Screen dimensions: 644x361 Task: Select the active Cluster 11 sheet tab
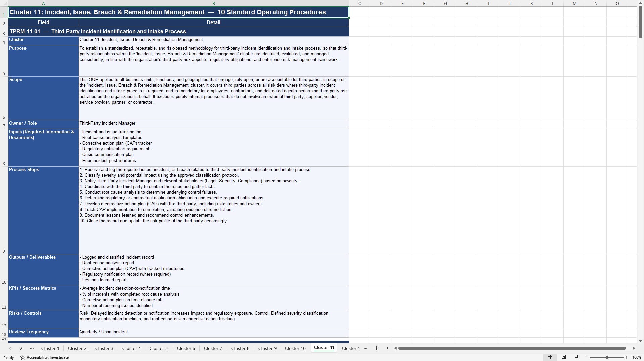pos(324,348)
